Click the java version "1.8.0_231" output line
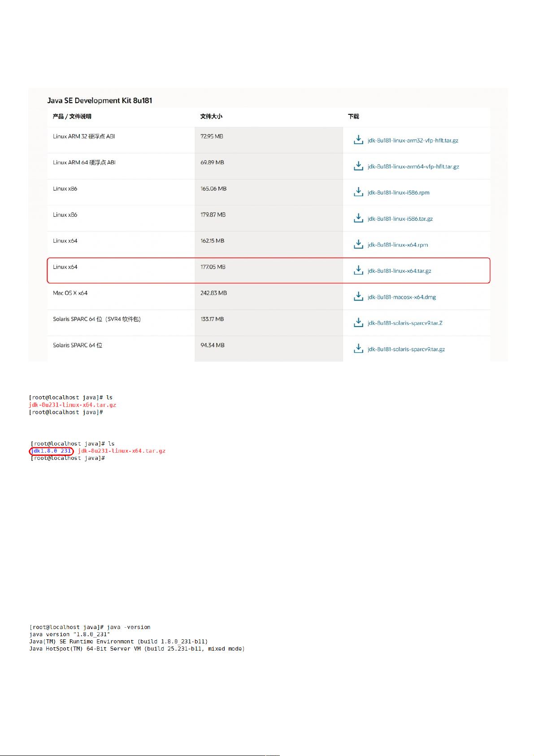This screenshot has height=756, width=534. coord(69,634)
